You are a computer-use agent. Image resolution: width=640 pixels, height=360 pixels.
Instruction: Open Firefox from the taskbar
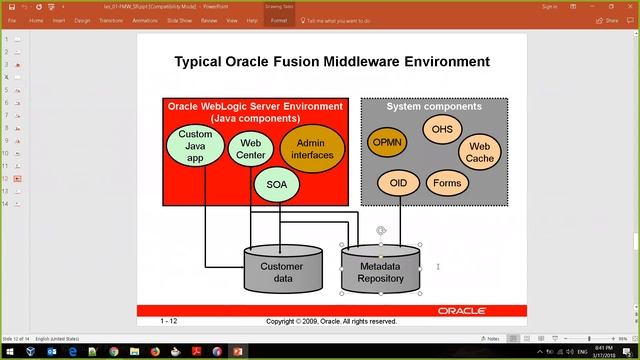155,351
